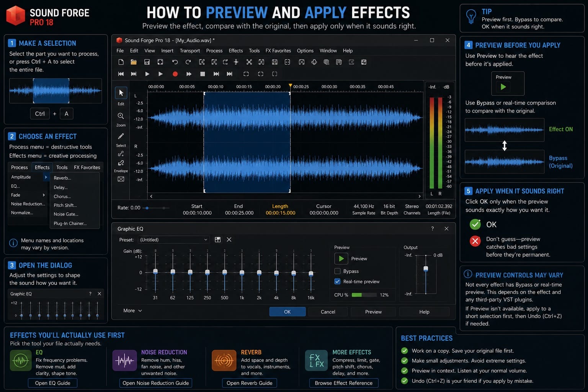Open the View menu
This screenshot has height=392, width=588.
point(150,51)
